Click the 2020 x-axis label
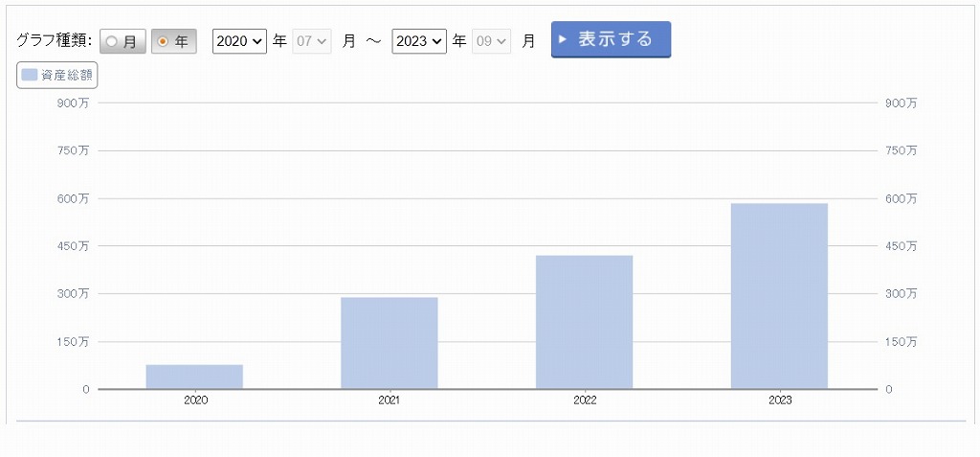980x457 pixels. pyautogui.click(x=195, y=400)
